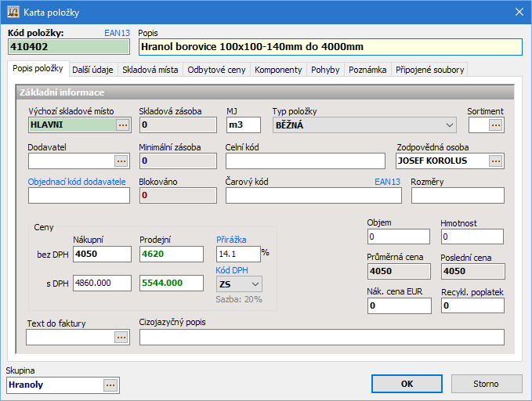Click the Objednací kód dodavatele link

[77, 182]
